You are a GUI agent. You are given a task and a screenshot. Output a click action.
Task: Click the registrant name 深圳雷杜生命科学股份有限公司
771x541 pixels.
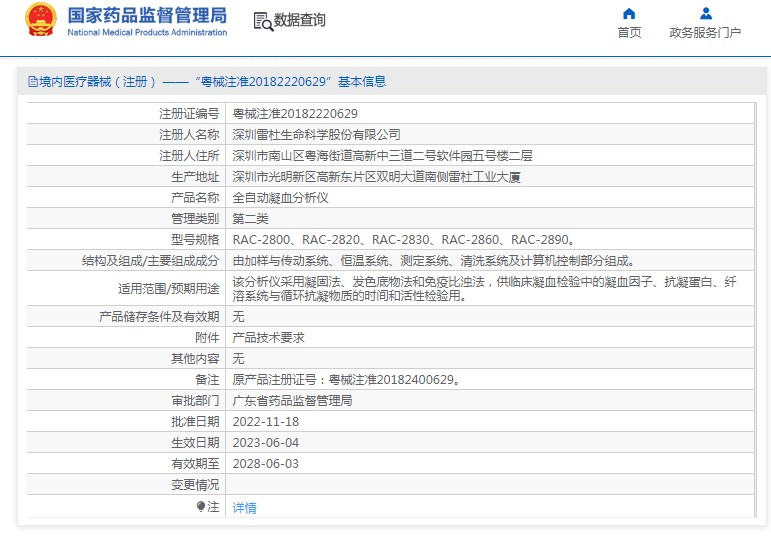[x=316, y=134]
